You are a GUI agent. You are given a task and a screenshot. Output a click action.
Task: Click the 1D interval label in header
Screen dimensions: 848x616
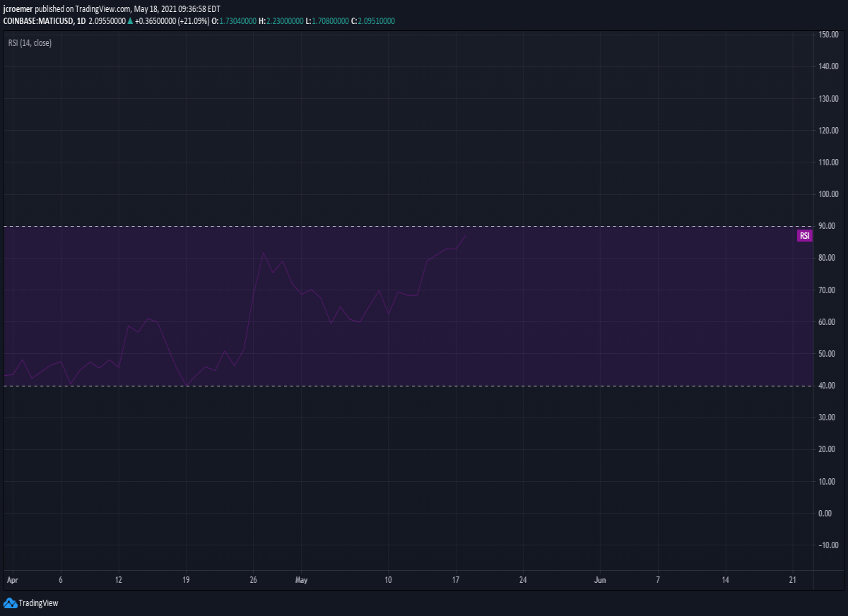click(x=81, y=21)
